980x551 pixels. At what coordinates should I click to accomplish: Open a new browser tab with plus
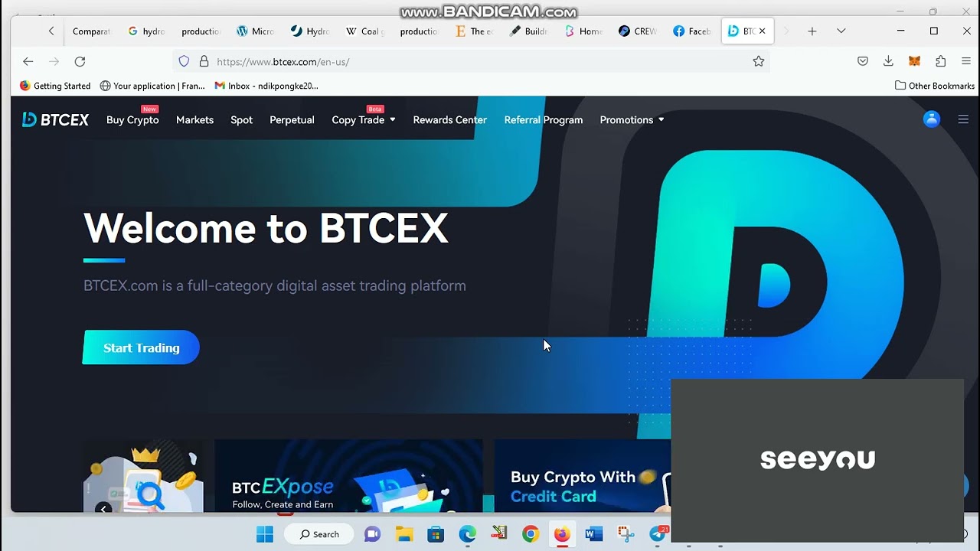[x=812, y=31]
